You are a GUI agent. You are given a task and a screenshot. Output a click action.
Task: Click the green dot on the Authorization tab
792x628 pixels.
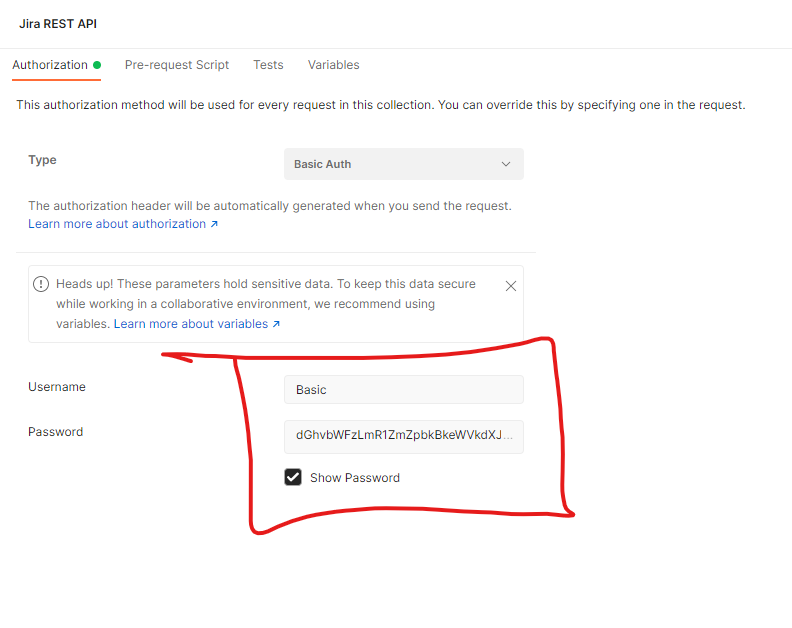(x=97, y=65)
